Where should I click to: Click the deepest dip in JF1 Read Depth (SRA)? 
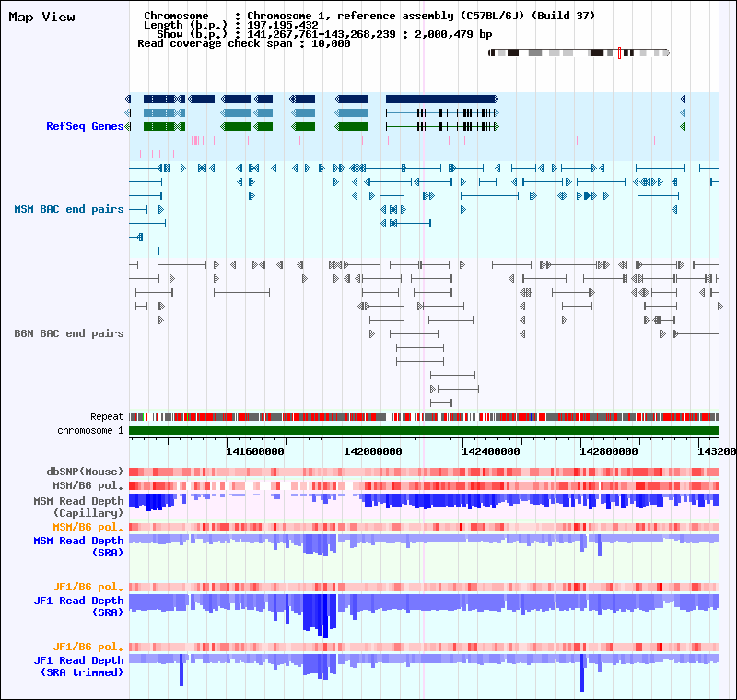click(x=325, y=615)
